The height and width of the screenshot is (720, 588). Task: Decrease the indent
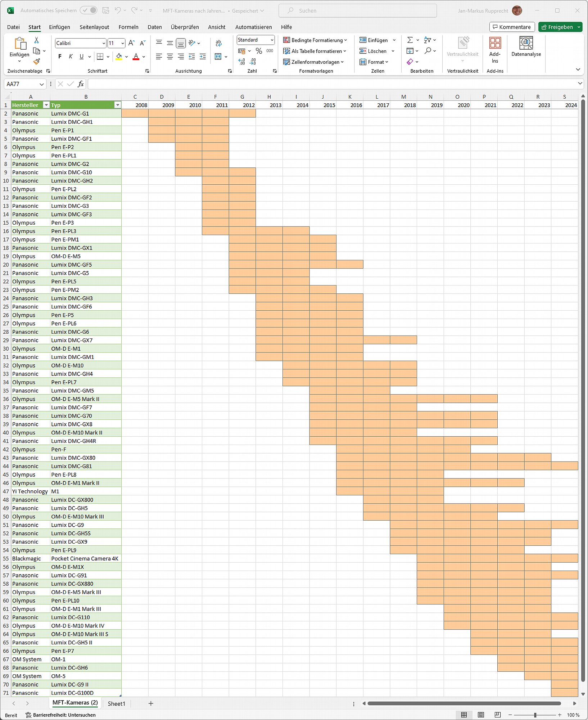click(192, 57)
